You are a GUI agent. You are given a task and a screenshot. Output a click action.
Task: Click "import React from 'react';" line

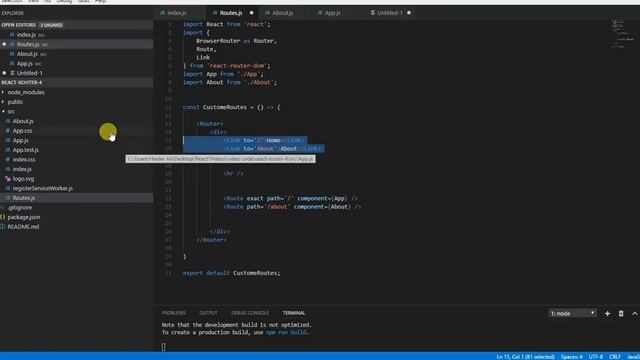coord(227,24)
